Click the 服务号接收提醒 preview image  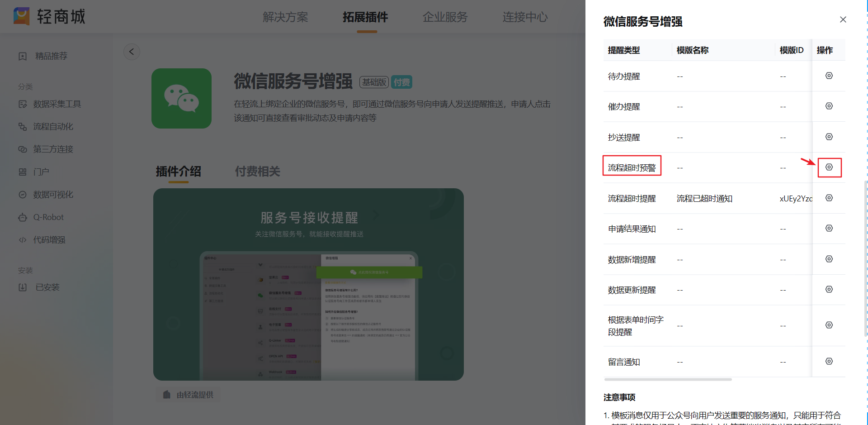point(308,284)
